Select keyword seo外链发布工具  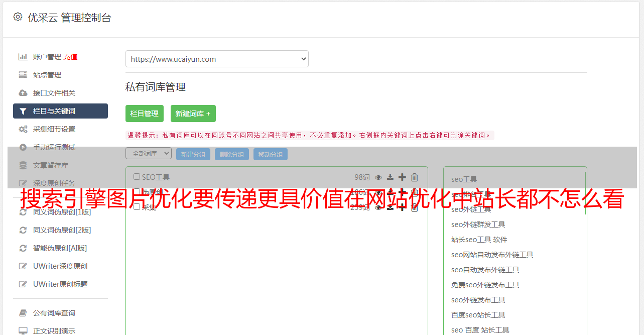pos(478,300)
